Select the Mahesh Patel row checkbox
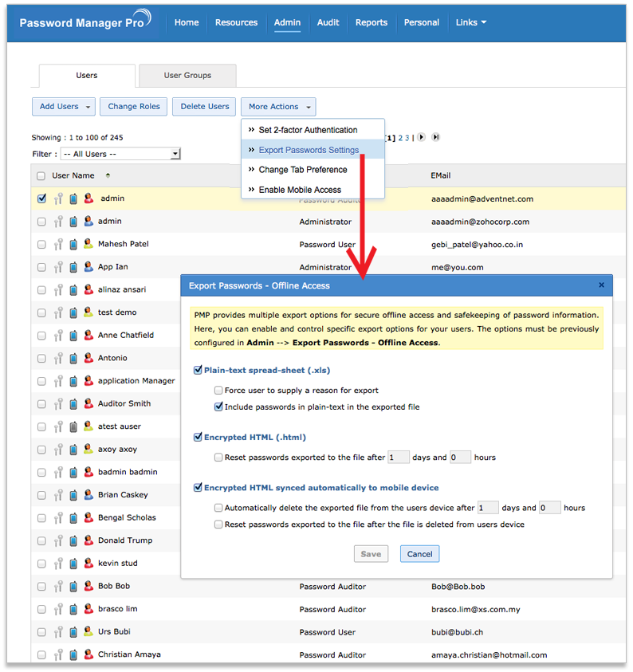Screen dimensions: 633x672 [41, 244]
